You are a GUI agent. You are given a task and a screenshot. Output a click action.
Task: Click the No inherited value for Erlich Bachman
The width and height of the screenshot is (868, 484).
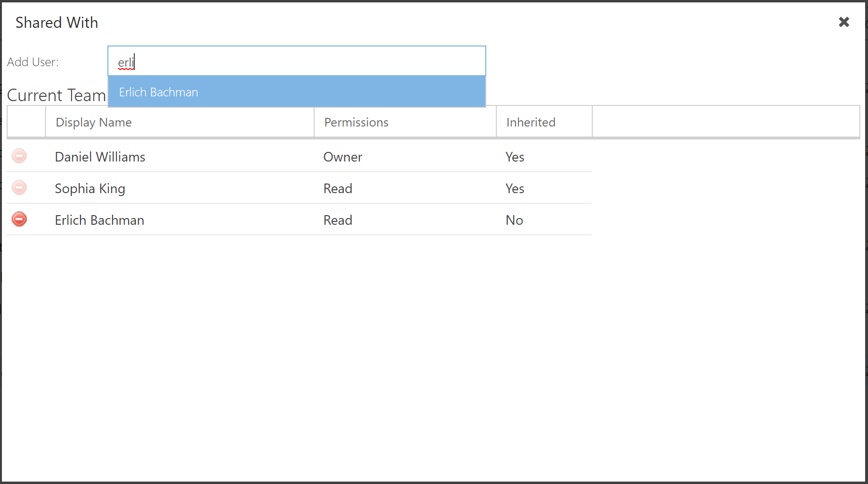coord(514,220)
